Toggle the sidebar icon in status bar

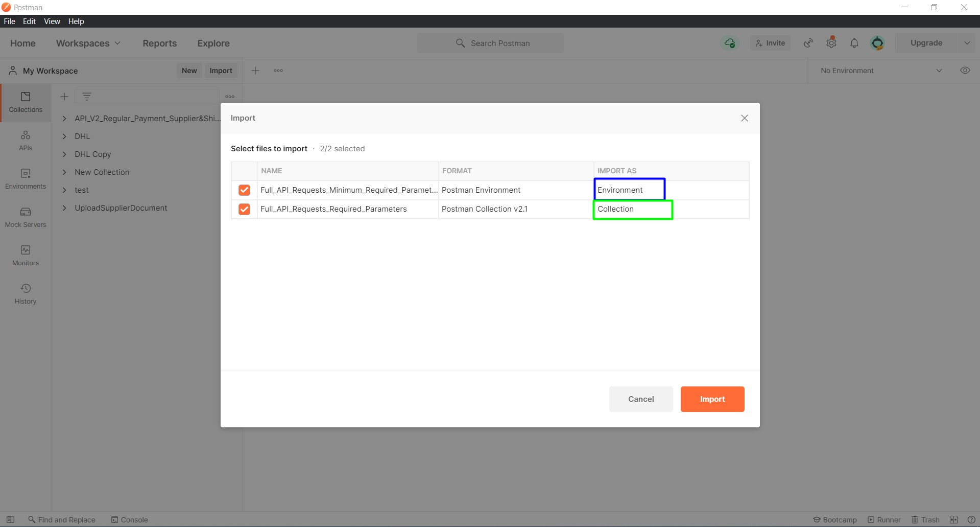(10, 520)
